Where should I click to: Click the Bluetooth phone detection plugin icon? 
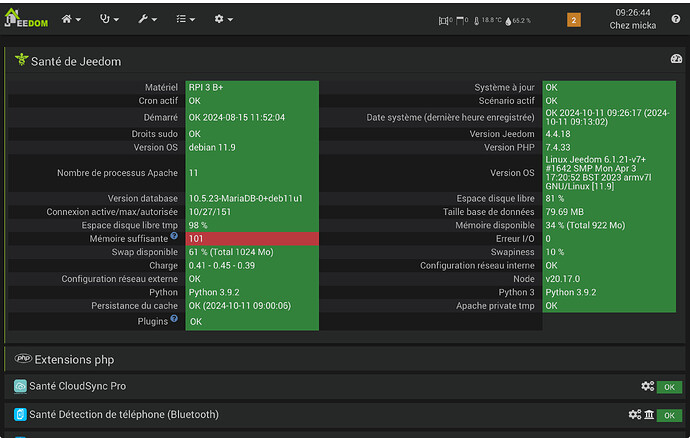[x=20, y=414]
